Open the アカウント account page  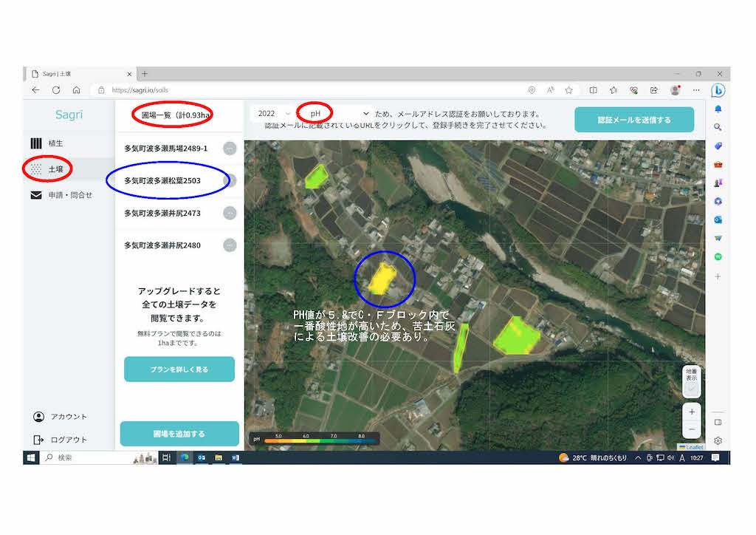pos(68,417)
